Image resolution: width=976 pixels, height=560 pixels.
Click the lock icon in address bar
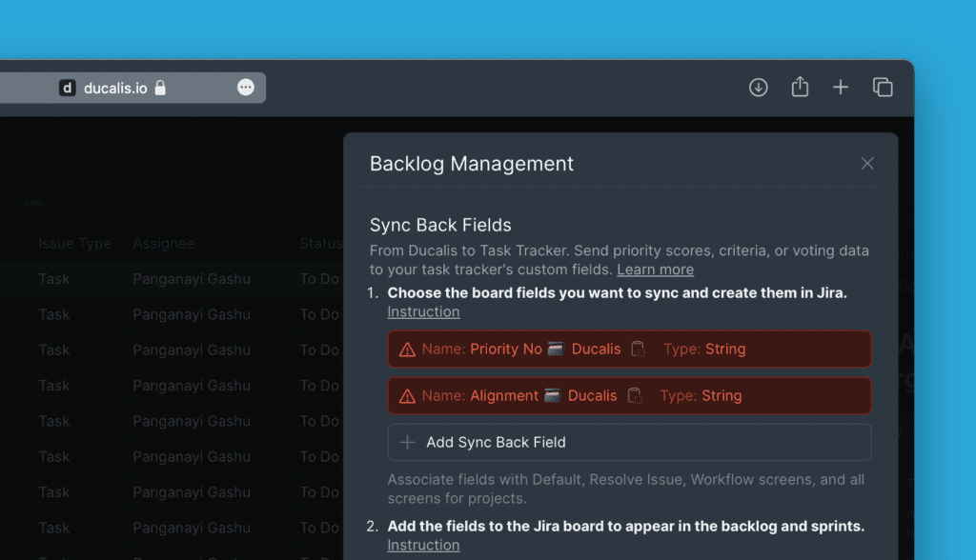click(x=160, y=88)
